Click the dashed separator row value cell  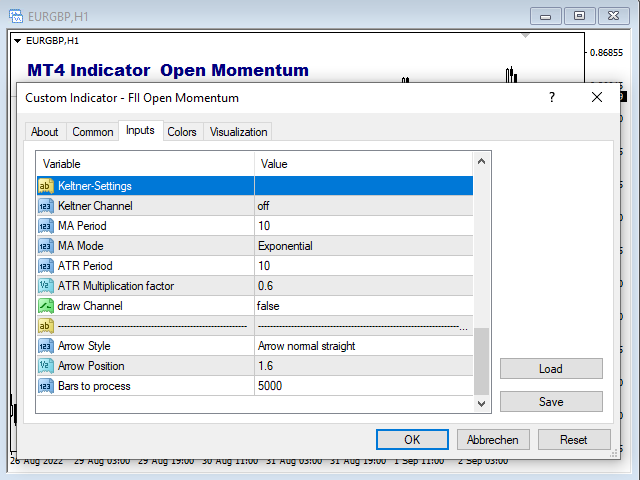coord(363,326)
